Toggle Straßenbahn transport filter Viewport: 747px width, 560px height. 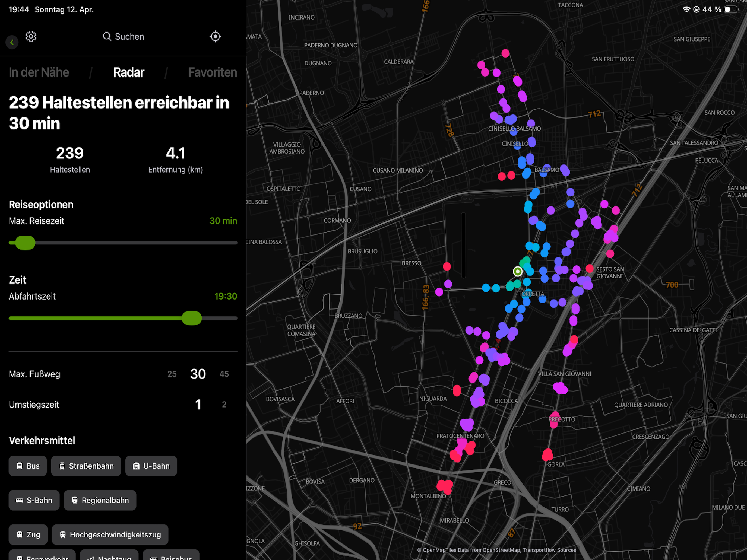pyautogui.click(x=86, y=466)
